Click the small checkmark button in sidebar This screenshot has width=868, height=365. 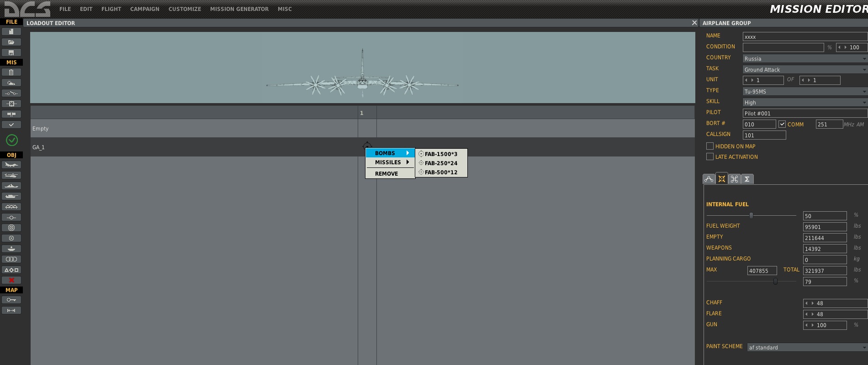[11, 125]
